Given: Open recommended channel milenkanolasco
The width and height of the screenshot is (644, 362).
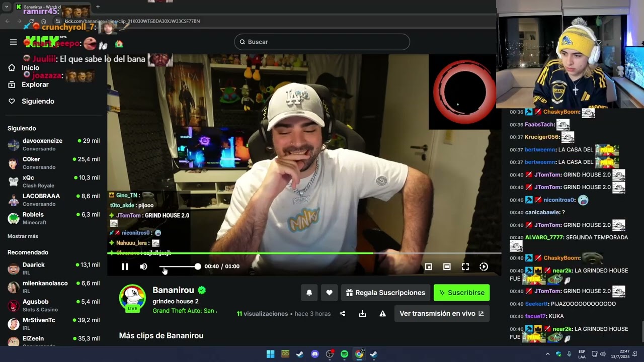Looking at the screenshot, I should (x=53, y=287).
